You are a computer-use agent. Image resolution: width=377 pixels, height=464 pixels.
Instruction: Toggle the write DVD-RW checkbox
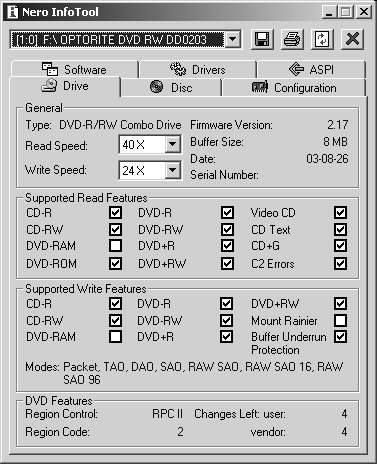click(227, 320)
